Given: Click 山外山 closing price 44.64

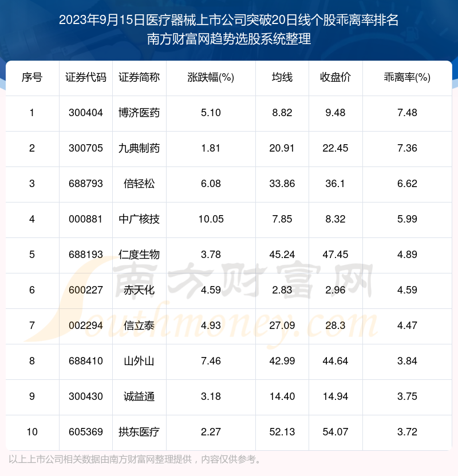Looking at the screenshot, I should coord(335,361).
